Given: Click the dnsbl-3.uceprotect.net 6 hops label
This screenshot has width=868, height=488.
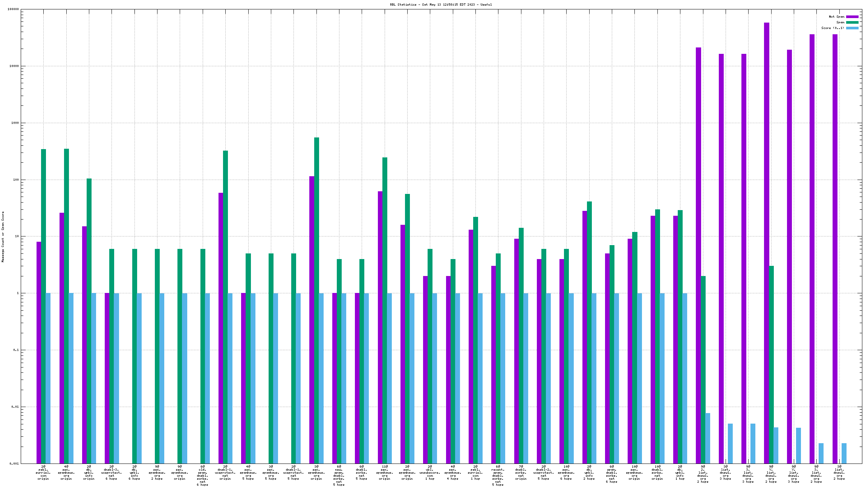Looking at the screenshot, I should (x=112, y=473).
